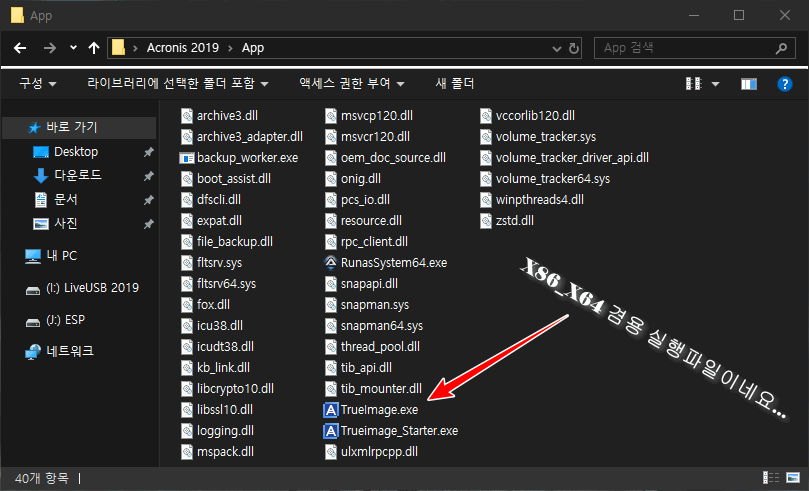Select the archive3.dll file icon
Screen dimensions: 809x491
click(187, 116)
